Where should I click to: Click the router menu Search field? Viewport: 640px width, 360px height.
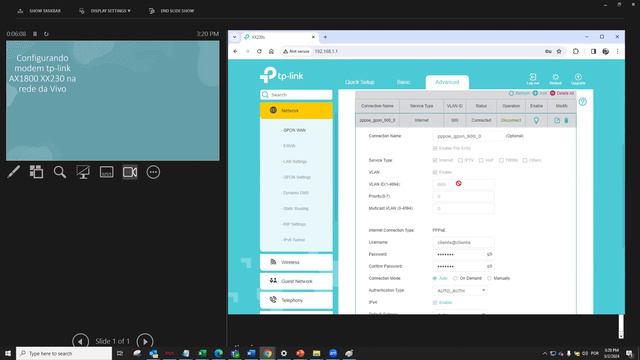click(296, 95)
